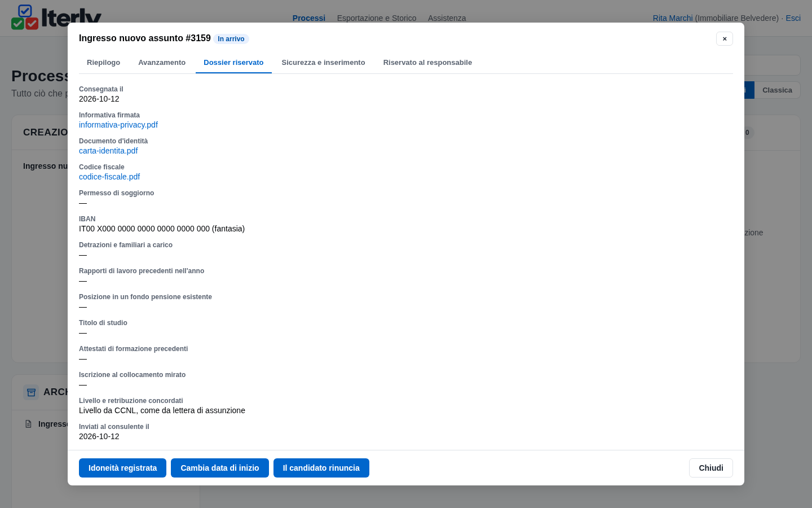Go to Riservato al responsabile tab
812x508 pixels.
click(427, 63)
